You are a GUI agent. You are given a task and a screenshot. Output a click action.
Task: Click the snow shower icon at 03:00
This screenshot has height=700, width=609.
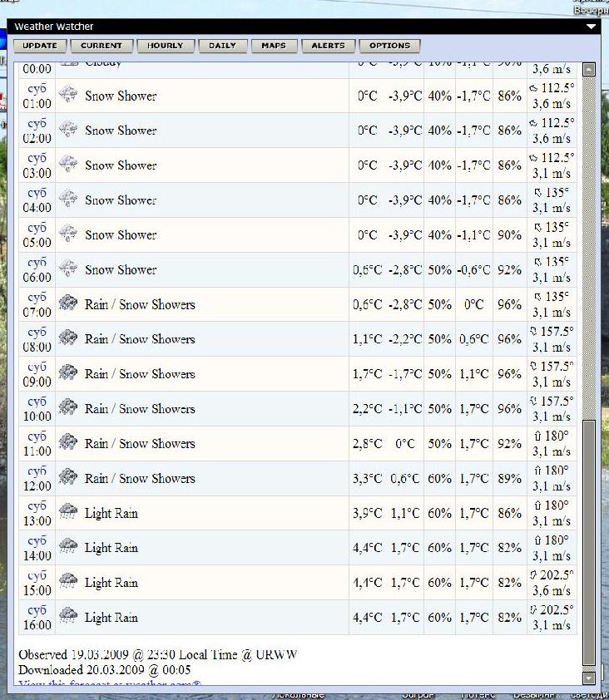[x=68, y=165]
